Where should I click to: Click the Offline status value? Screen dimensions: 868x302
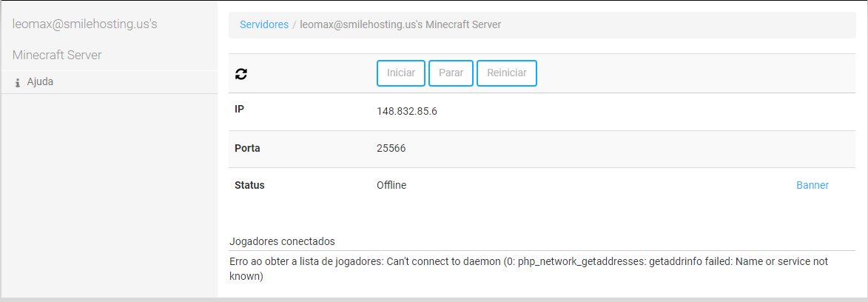pos(391,185)
